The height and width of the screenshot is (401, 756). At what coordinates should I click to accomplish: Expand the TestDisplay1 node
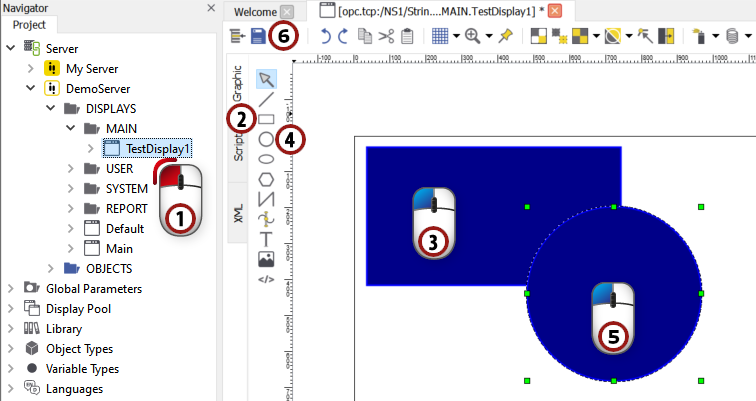[x=91, y=148]
